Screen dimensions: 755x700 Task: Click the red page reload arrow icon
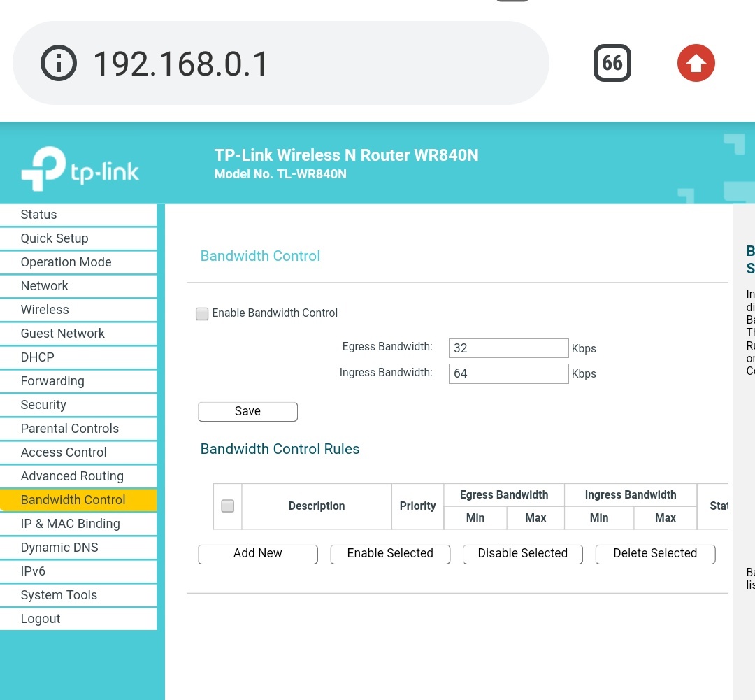click(x=696, y=62)
